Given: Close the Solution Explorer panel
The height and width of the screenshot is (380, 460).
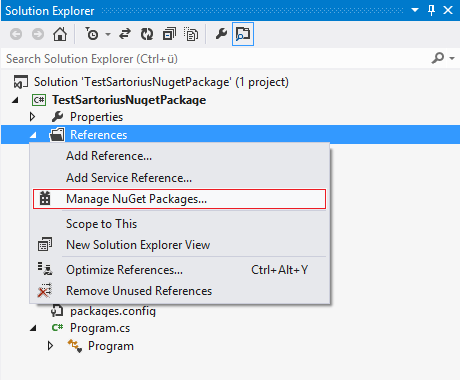Looking at the screenshot, I should (x=448, y=10).
